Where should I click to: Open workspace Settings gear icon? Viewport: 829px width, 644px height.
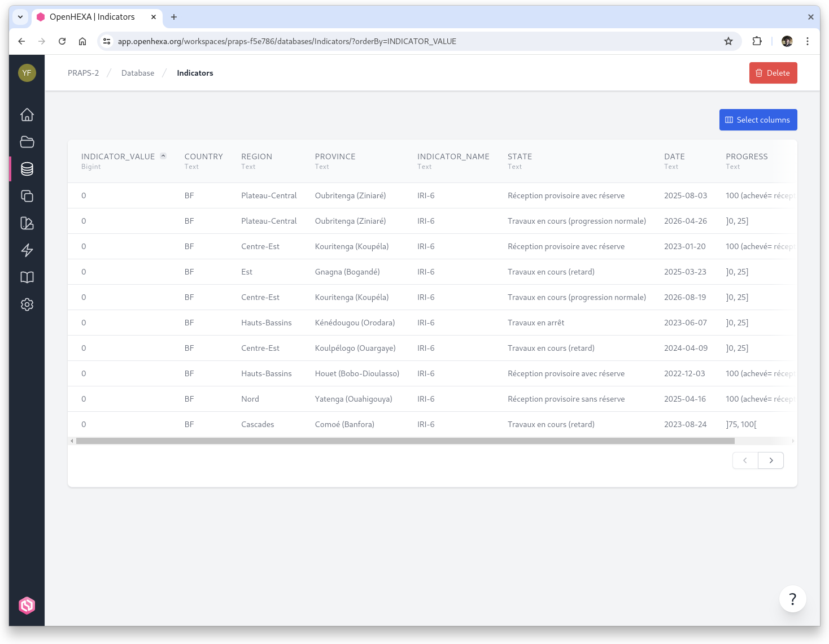(x=27, y=304)
